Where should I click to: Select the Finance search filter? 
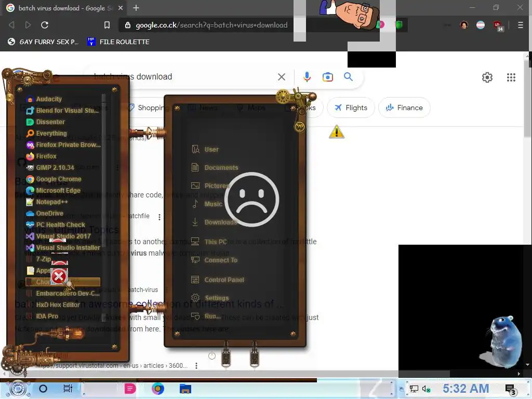click(x=404, y=108)
